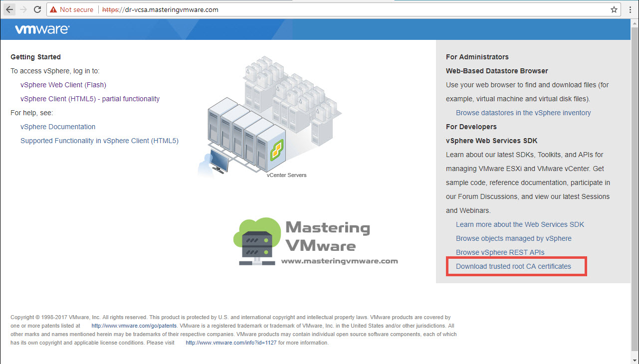Click the browser forward arrow
The height and width of the screenshot is (364, 639).
click(x=23, y=9)
